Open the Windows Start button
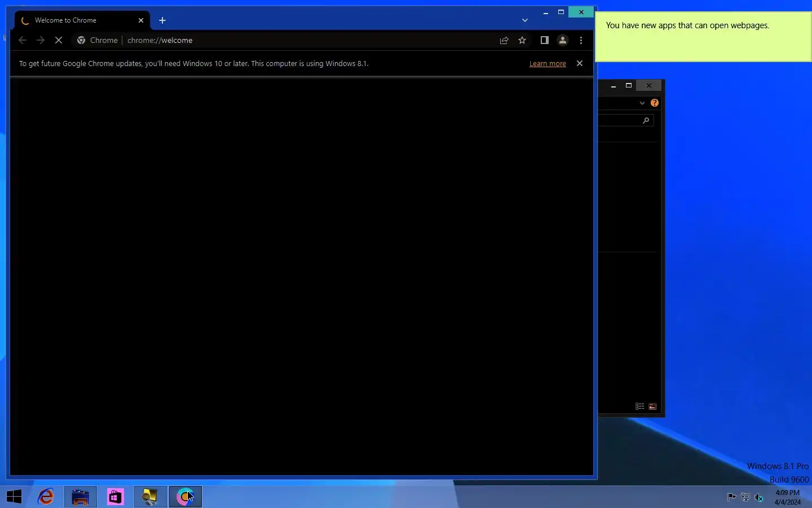 (x=14, y=497)
